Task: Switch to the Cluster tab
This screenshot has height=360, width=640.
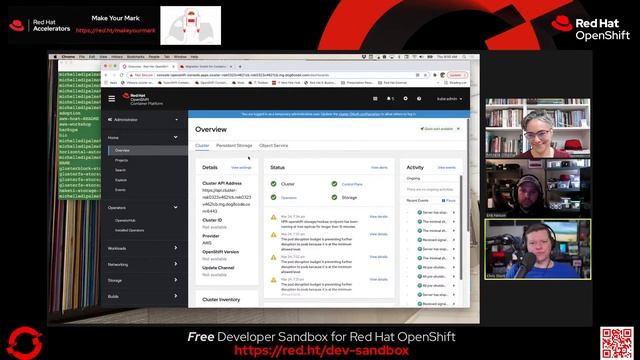Action: click(x=202, y=146)
